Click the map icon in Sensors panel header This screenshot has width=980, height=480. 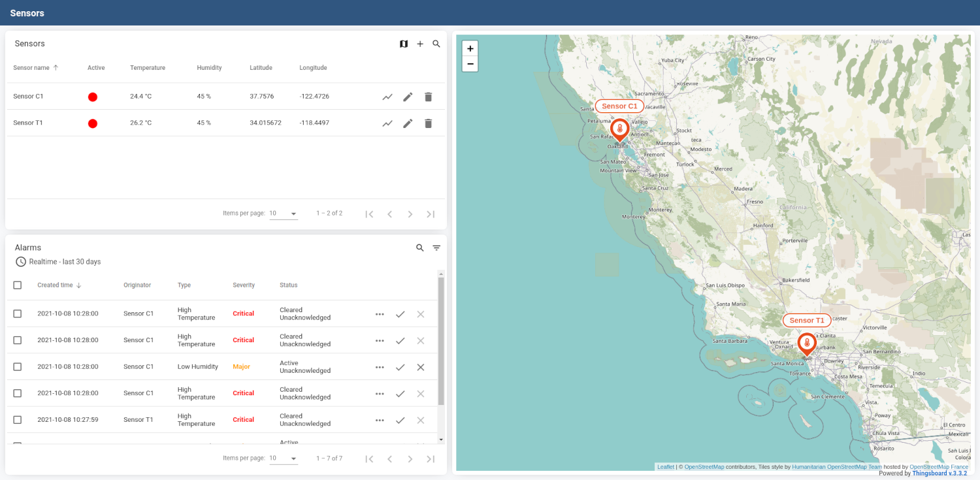tap(404, 44)
